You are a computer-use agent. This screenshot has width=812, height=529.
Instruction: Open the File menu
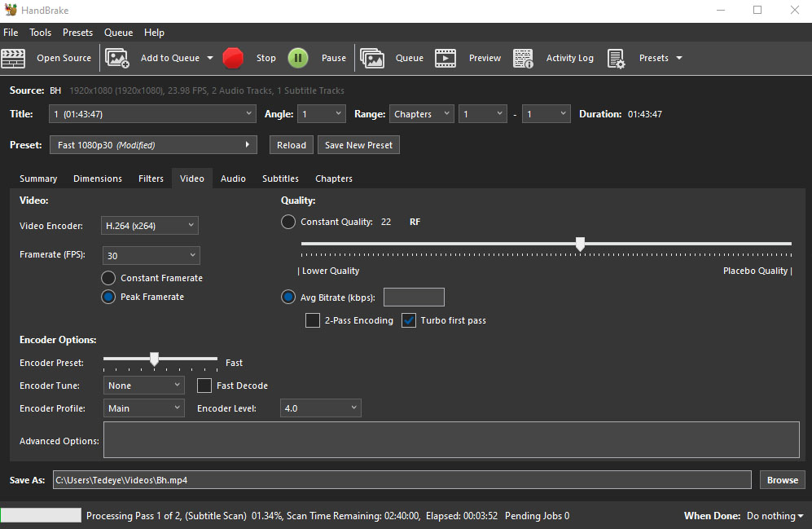tap(11, 32)
